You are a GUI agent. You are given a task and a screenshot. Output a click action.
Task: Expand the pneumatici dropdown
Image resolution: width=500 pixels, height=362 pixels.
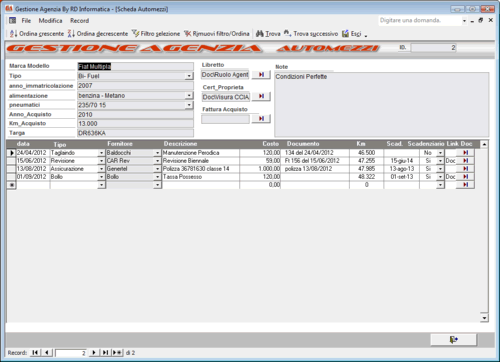(x=189, y=105)
